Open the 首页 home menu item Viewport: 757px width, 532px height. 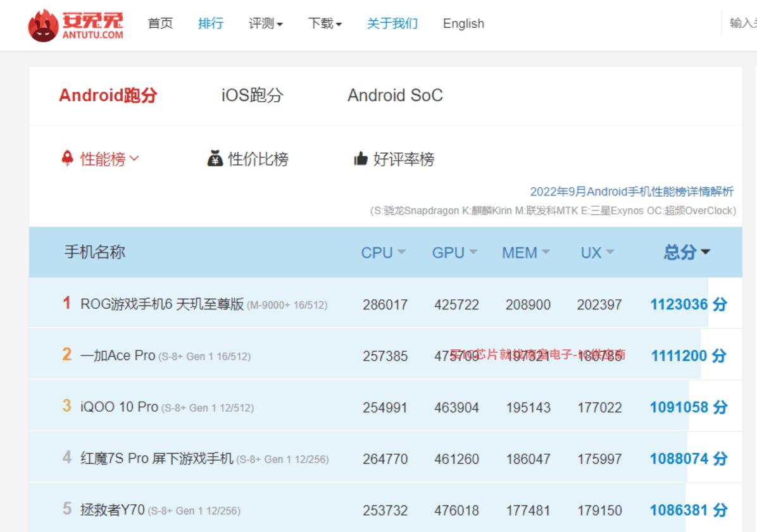coord(160,23)
